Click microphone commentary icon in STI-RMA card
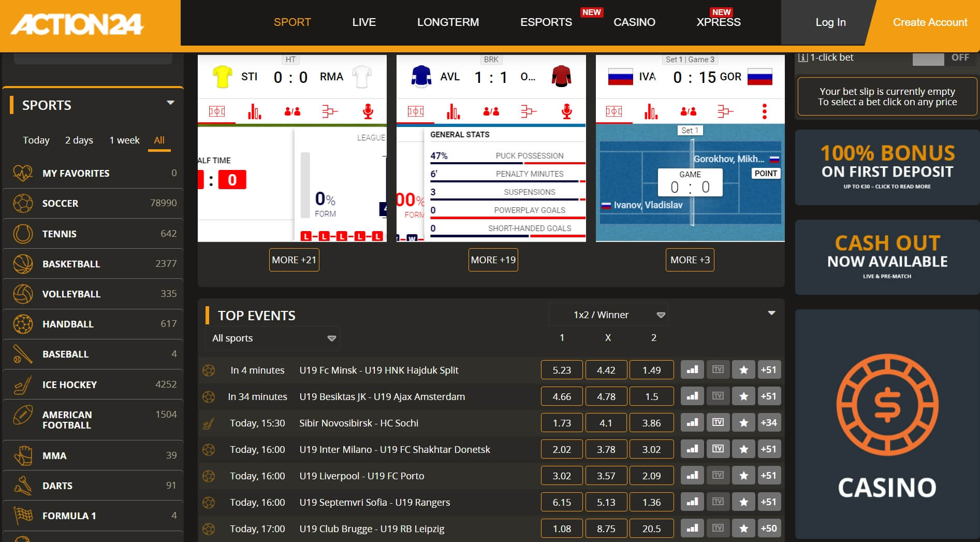This screenshot has width=980, height=542. pos(368,111)
